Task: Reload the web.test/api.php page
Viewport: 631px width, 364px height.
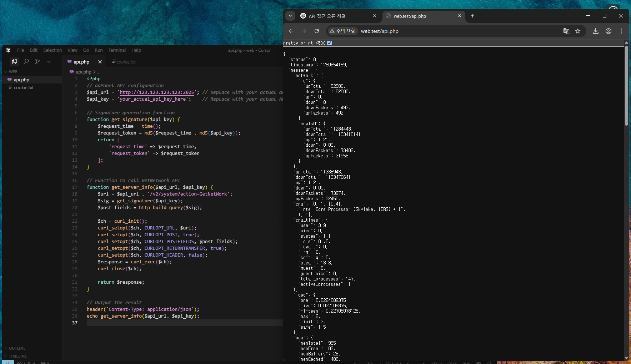Action: [x=316, y=31]
